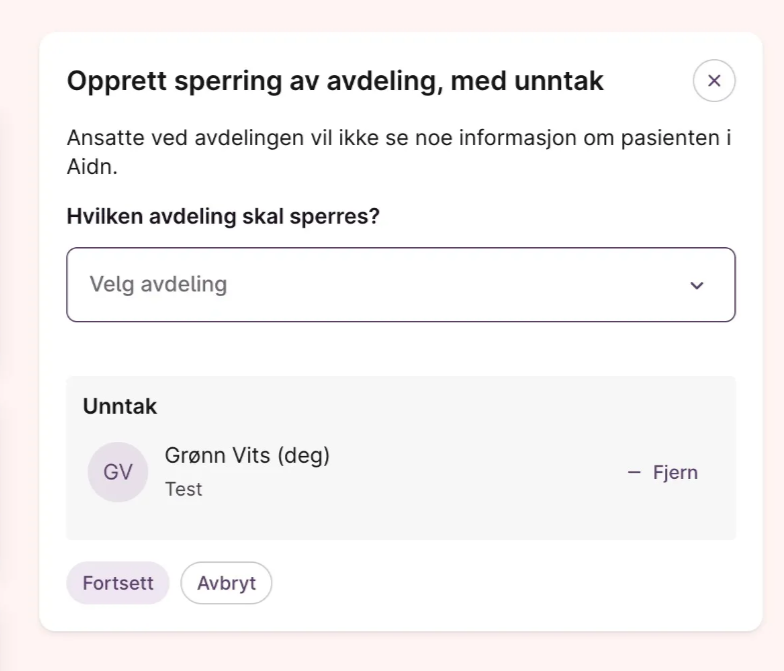Focus the Velg avdeling placeholder text

pyautogui.click(x=158, y=285)
